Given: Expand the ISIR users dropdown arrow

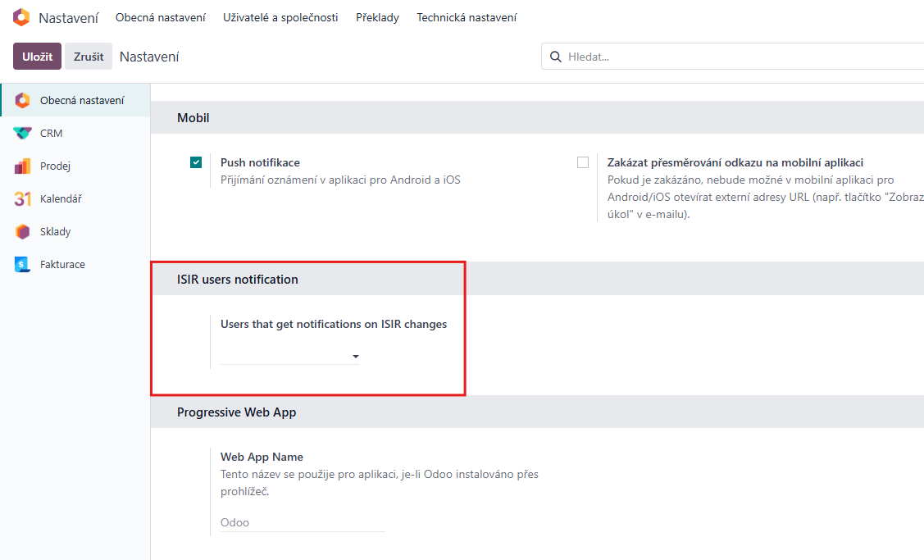Looking at the screenshot, I should pyautogui.click(x=355, y=357).
